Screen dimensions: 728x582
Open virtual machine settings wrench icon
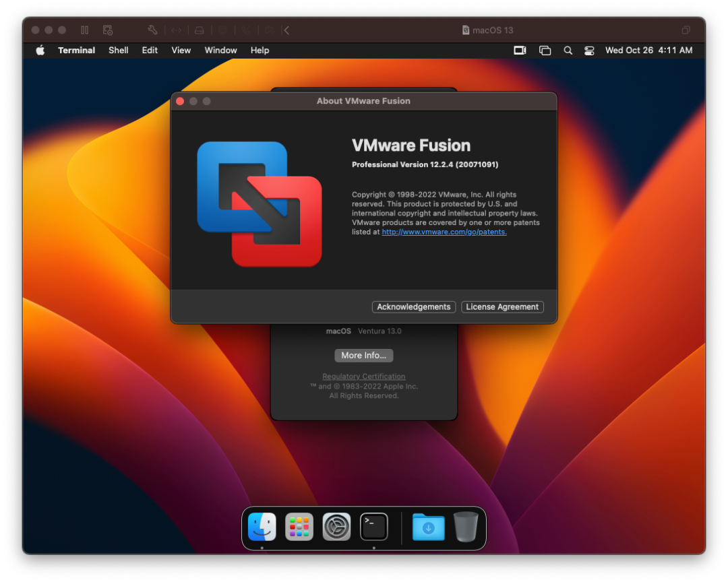pos(153,30)
